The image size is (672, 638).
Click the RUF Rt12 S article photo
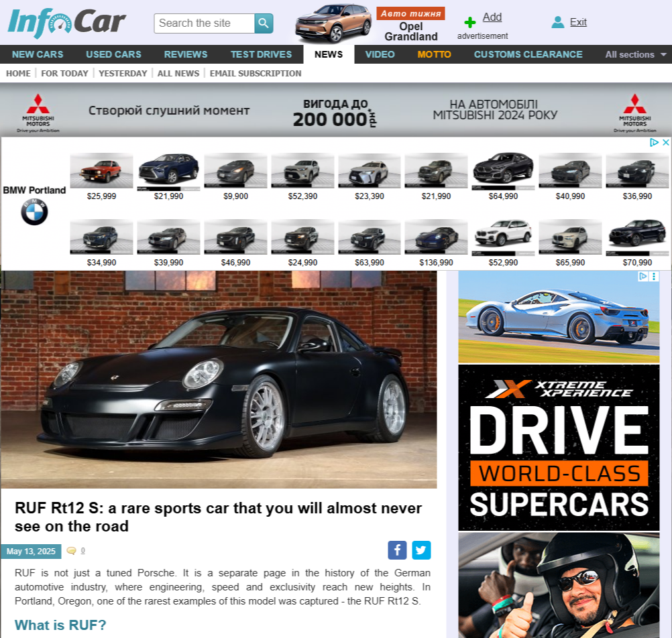[x=219, y=379]
